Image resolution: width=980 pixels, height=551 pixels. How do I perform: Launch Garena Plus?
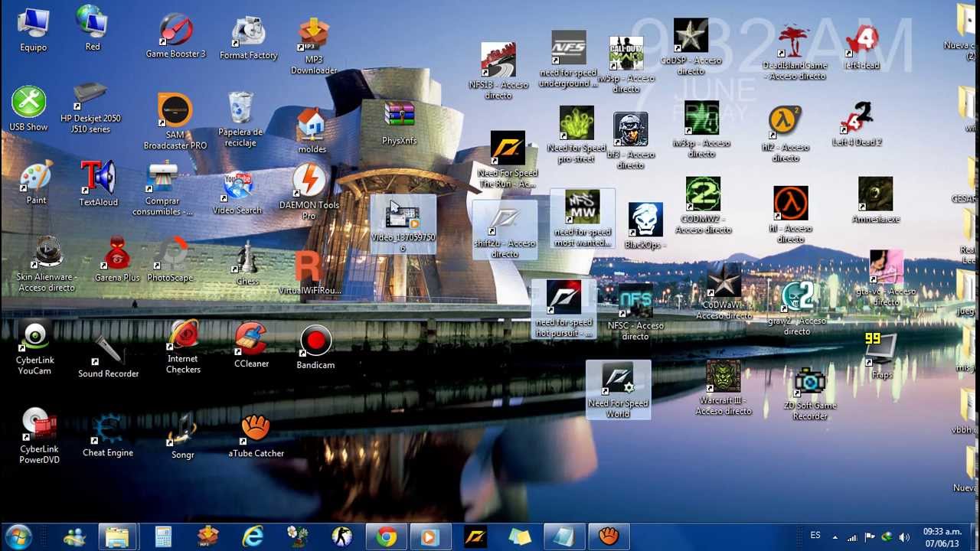point(117,260)
